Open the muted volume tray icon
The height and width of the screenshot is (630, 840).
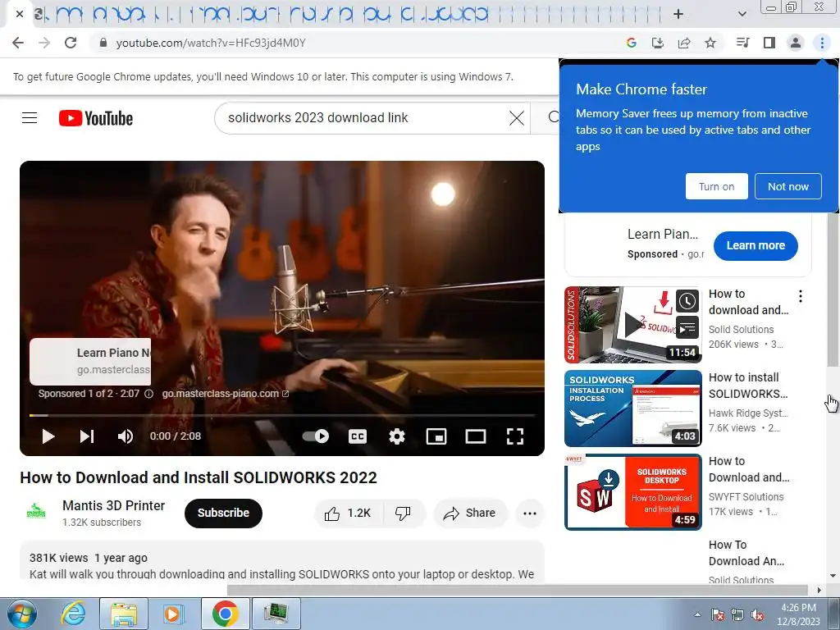pyautogui.click(x=757, y=615)
